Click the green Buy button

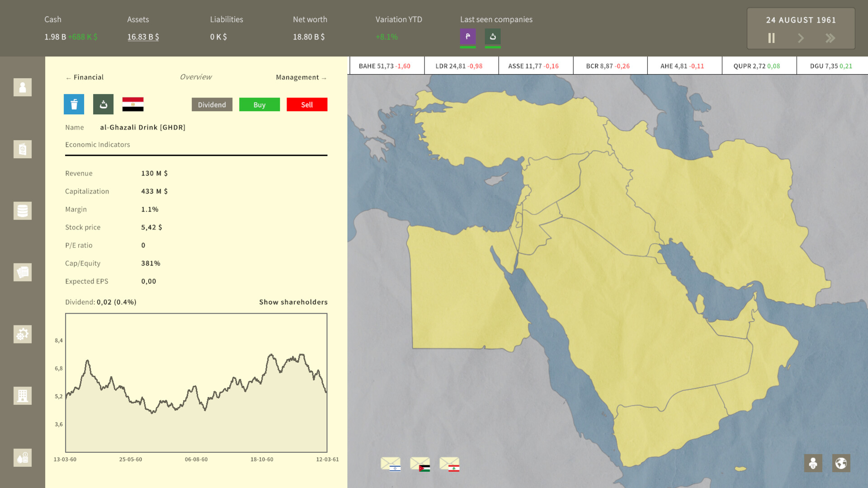[259, 104]
